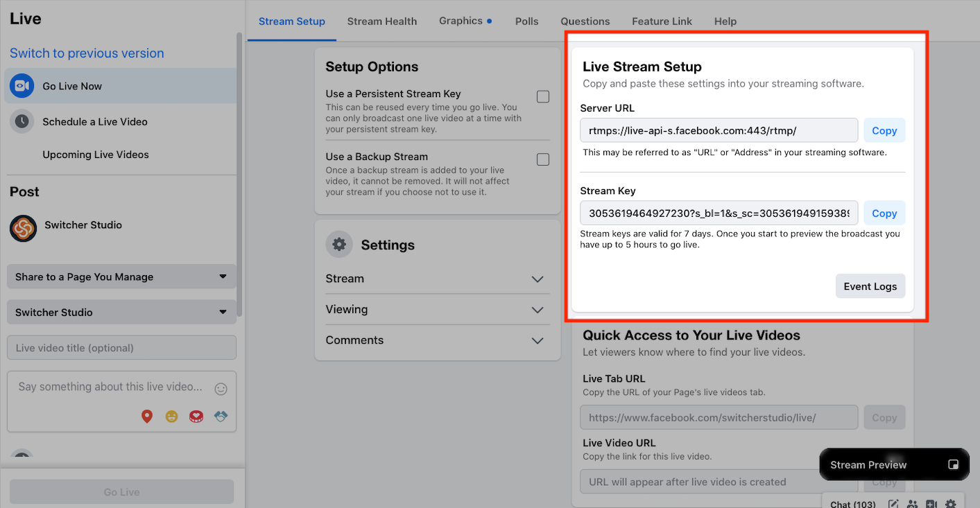Click the Stream Key text field
Screen dimensions: 980x508
[x=719, y=213]
